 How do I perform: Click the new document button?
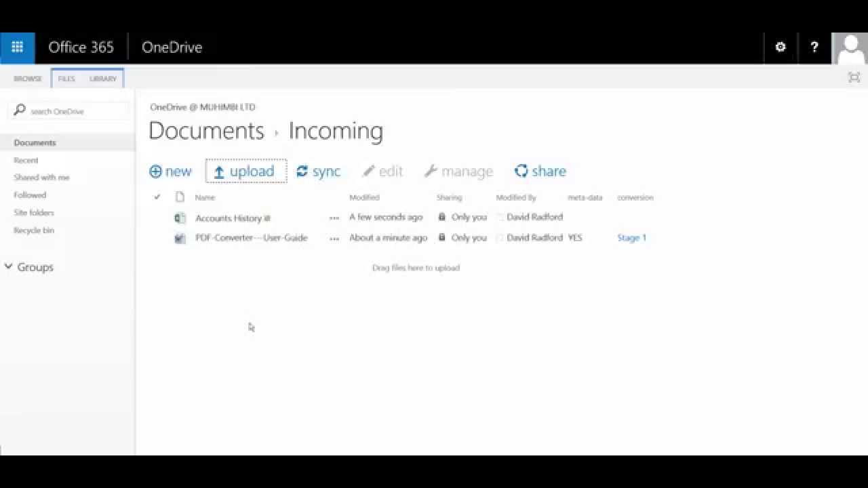(170, 171)
